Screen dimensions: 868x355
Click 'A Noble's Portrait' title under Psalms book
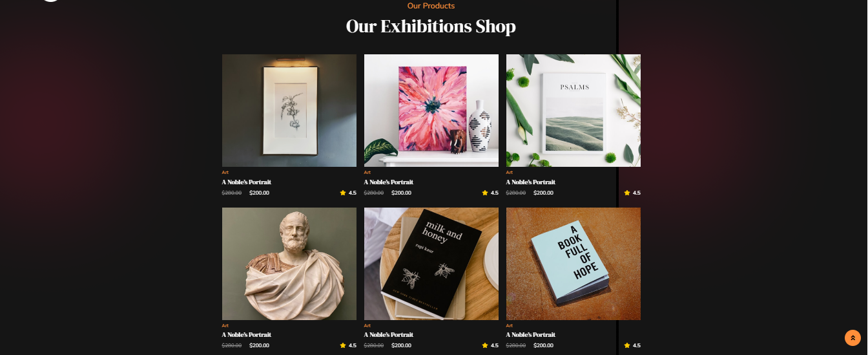[x=531, y=182]
